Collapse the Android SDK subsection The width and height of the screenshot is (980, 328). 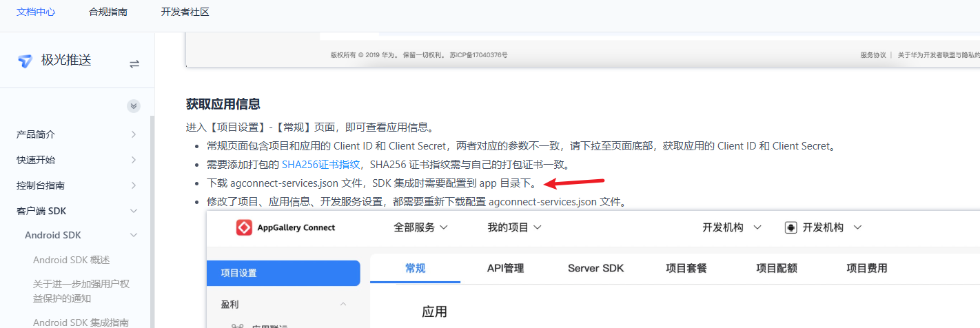click(81, 235)
